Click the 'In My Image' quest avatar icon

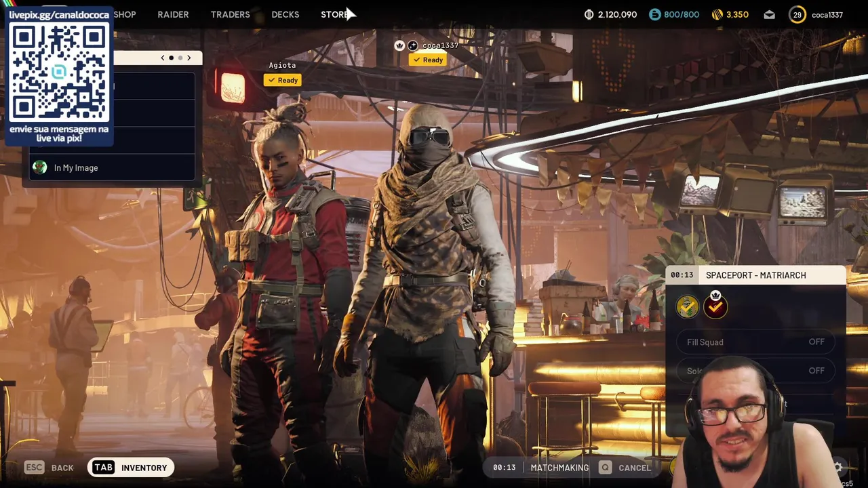pyautogui.click(x=39, y=167)
